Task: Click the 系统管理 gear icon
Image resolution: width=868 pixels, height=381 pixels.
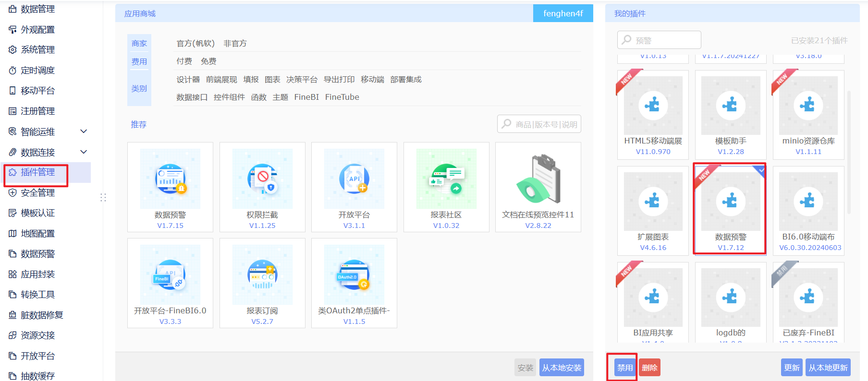Action: point(13,50)
